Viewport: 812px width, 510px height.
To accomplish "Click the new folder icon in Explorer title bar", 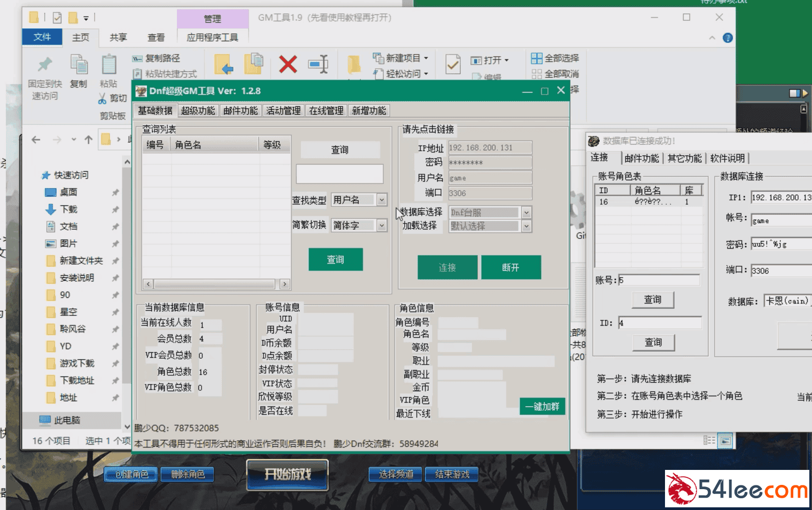I will (x=73, y=18).
